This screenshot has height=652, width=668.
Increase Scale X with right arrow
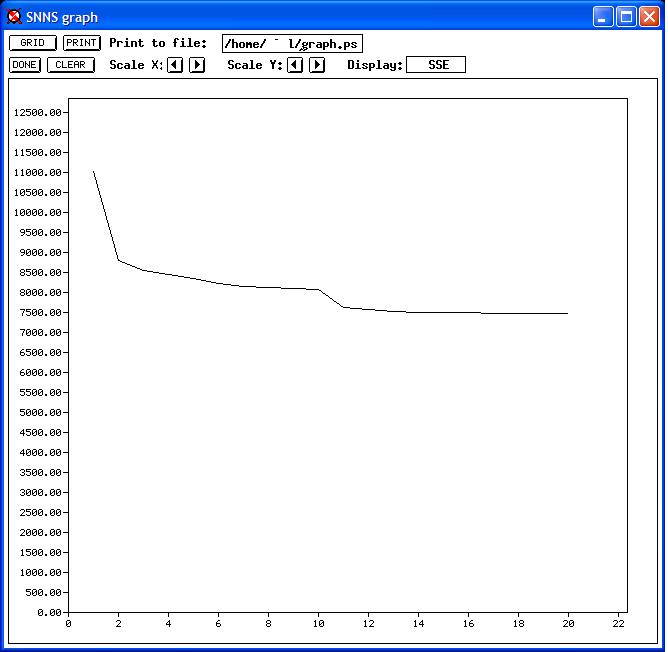[197, 65]
